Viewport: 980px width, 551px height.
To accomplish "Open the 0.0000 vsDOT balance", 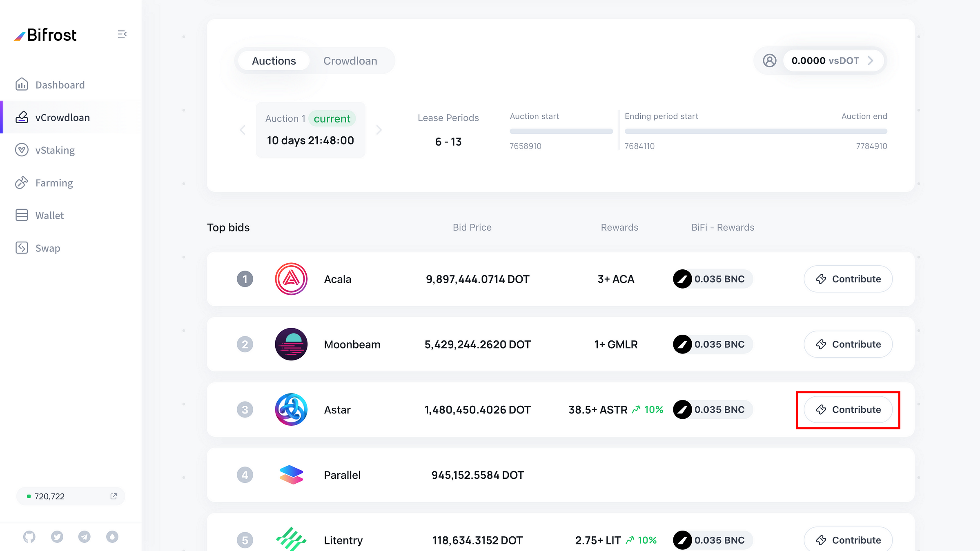I will (x=833, y=60).
